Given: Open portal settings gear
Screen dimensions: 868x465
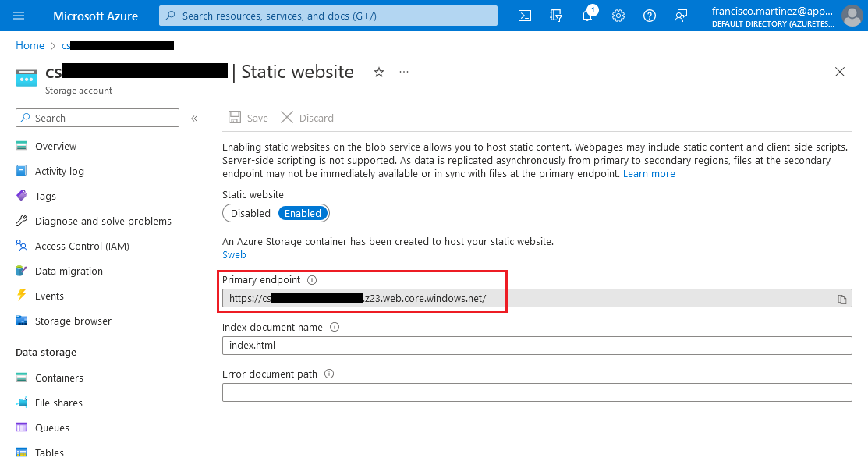Looking at the screenshot, I should pyautogui.click(x=618, y=16).
